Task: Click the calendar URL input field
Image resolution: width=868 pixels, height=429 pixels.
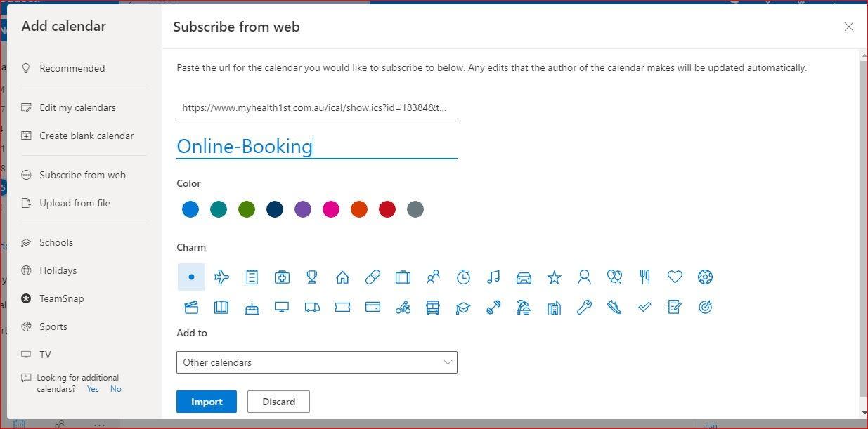Action: 316,108
